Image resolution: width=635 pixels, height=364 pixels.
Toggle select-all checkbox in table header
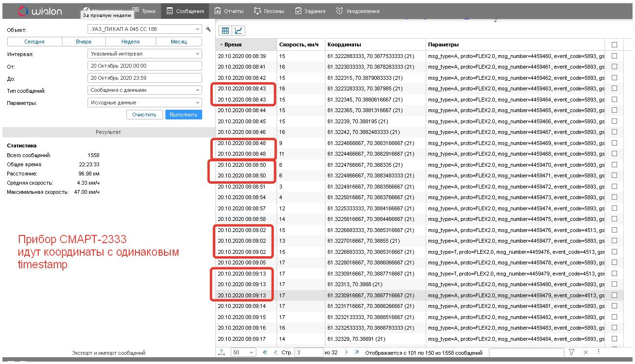coord(614,45)
